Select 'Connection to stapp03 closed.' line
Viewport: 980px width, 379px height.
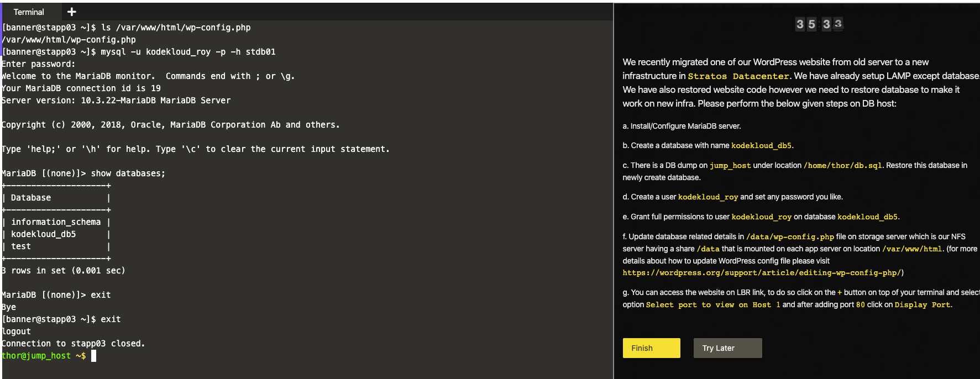(x=74, y=344)
